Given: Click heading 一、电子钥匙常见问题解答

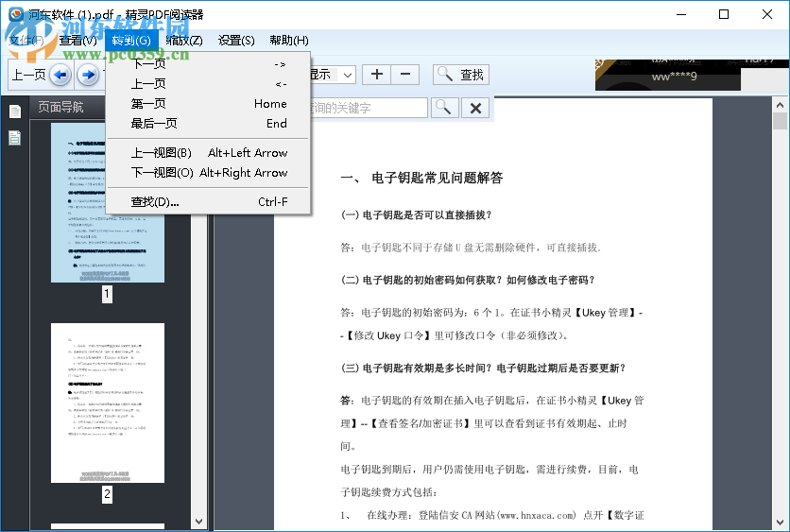Looking at the screenshot, I should (421, 178).
